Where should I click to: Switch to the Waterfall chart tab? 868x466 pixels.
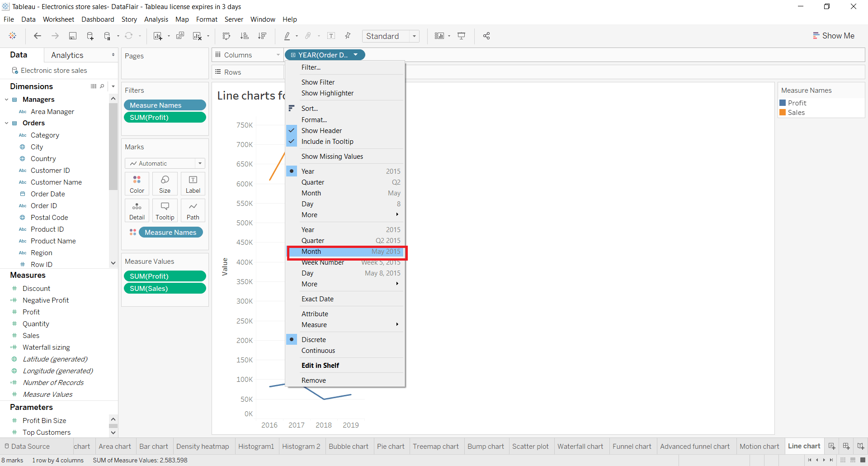coord(580,446)
